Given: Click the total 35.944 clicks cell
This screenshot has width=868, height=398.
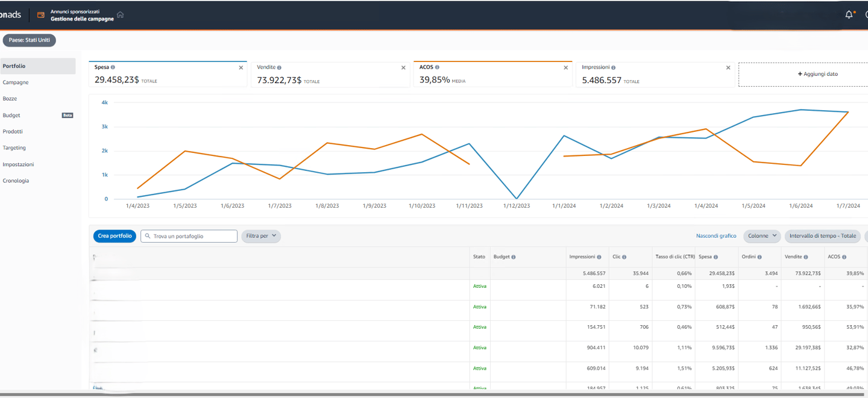Looking at the screenshot, I should click(x=641, y=273).
